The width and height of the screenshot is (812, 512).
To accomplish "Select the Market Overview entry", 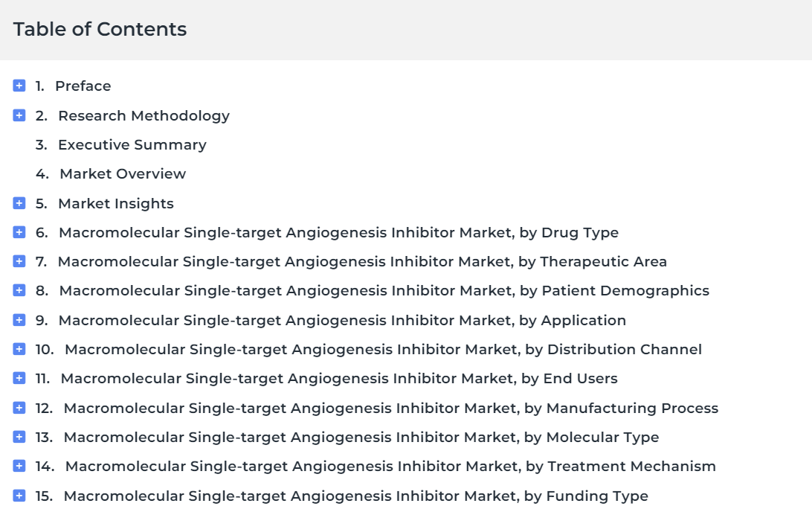I will [123, 173].
